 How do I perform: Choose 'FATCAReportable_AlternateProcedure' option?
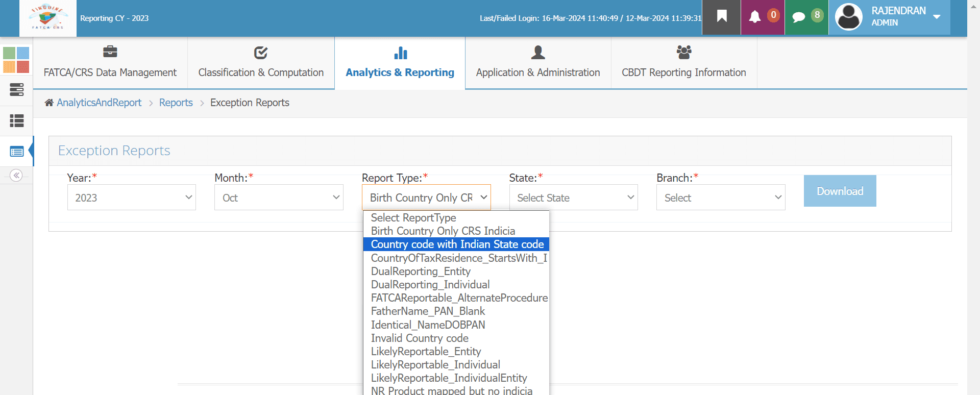(x=456, y=298)
